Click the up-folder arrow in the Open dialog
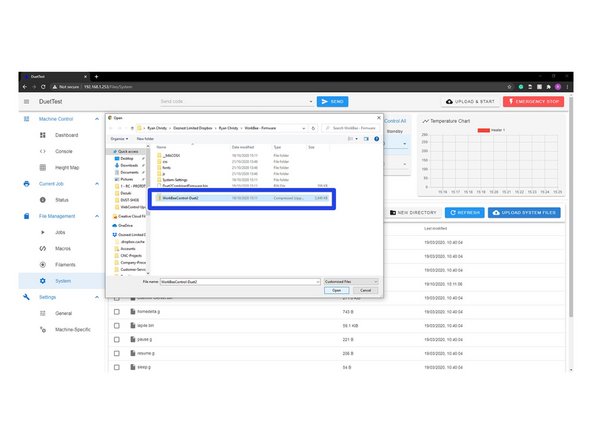Image resolution: width=592 pixels, height=444 pixels. coord(132,128)
